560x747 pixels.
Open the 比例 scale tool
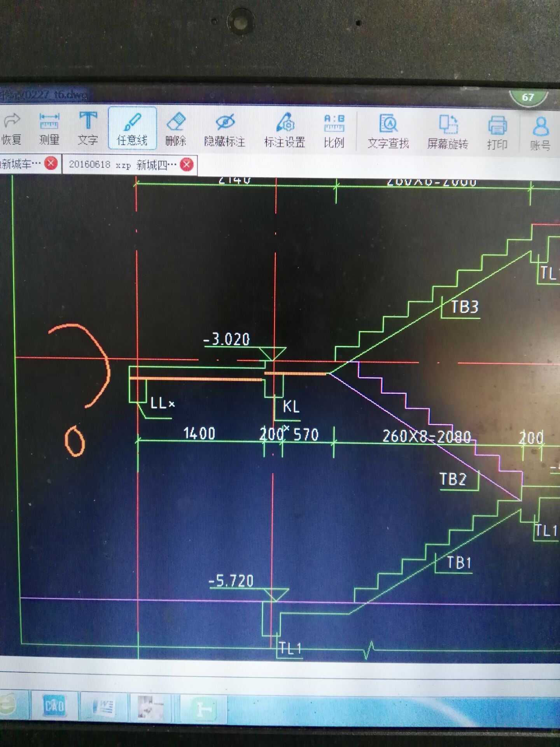coord(334,132)
